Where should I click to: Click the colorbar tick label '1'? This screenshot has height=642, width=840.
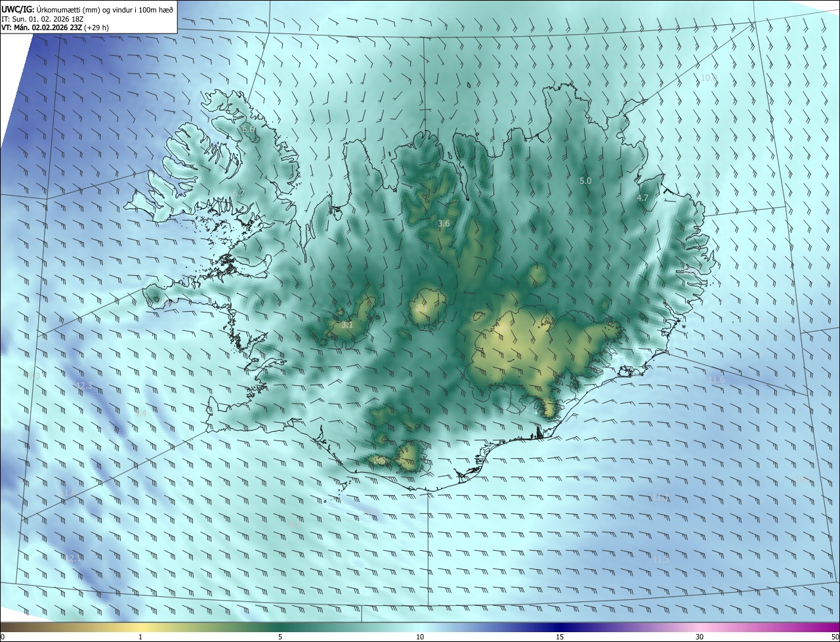[x=140, y=637]
